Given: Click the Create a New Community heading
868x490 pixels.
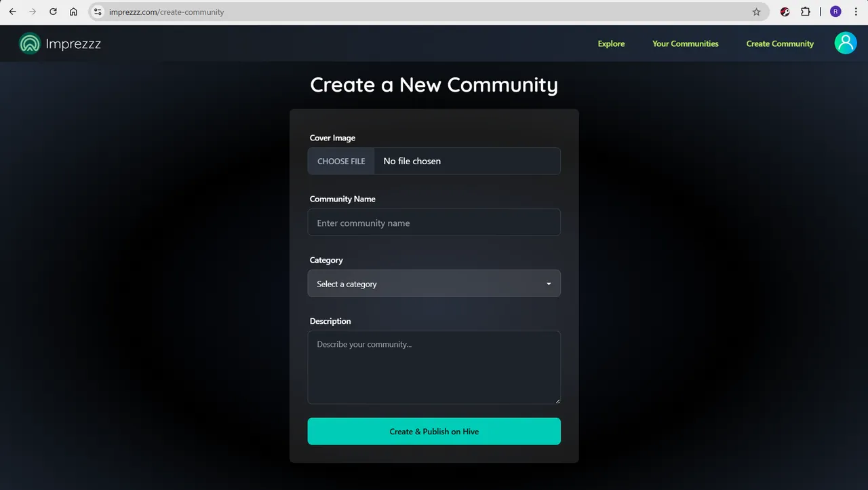Looking at the screenshot, I should (434, 85).
